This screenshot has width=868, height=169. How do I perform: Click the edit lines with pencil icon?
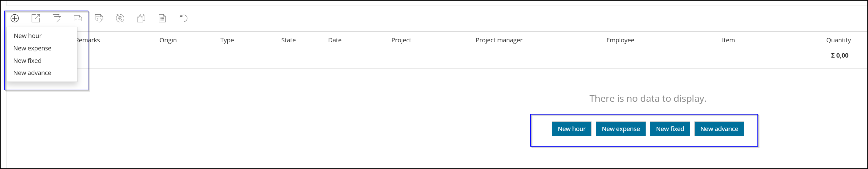point(57,18)
